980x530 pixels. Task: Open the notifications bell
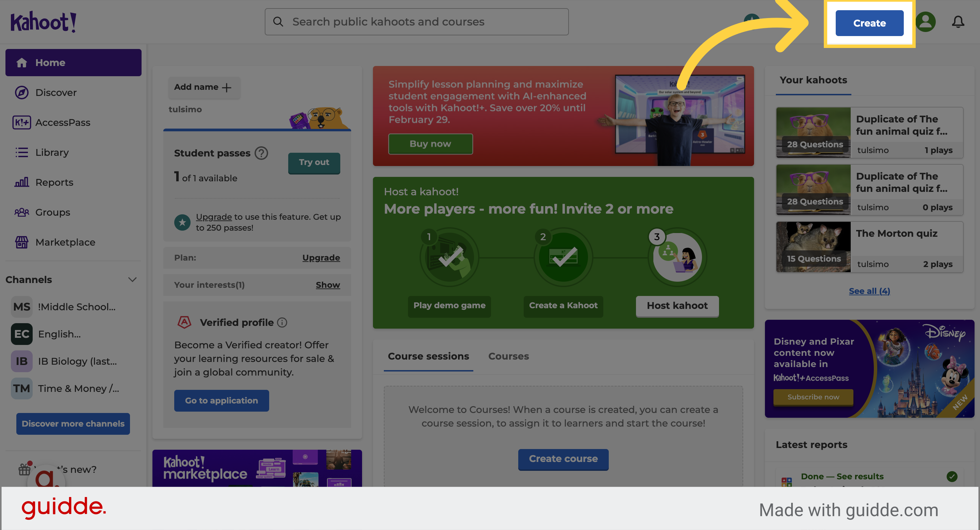coord(958,22)
